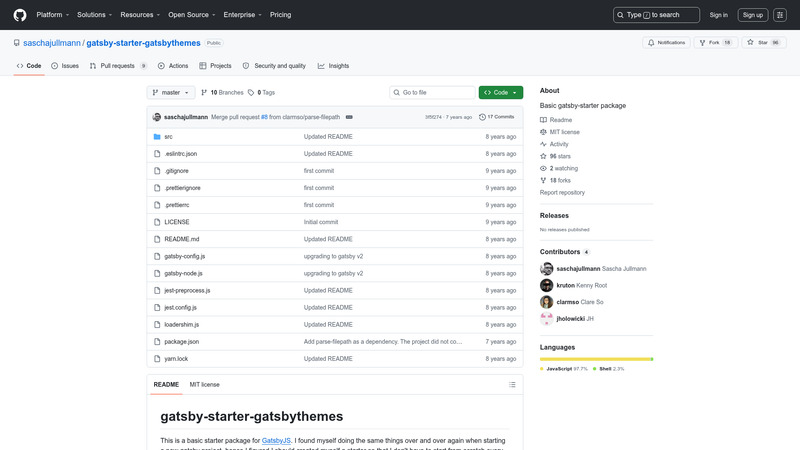Click kruton contributor avatar
Screen dimensions: 800x450
point(546,285)
